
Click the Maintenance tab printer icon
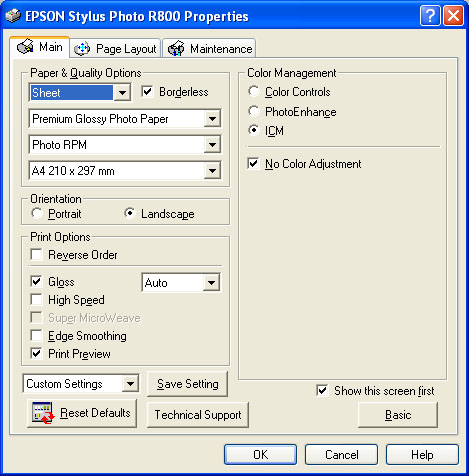[176, 49]
